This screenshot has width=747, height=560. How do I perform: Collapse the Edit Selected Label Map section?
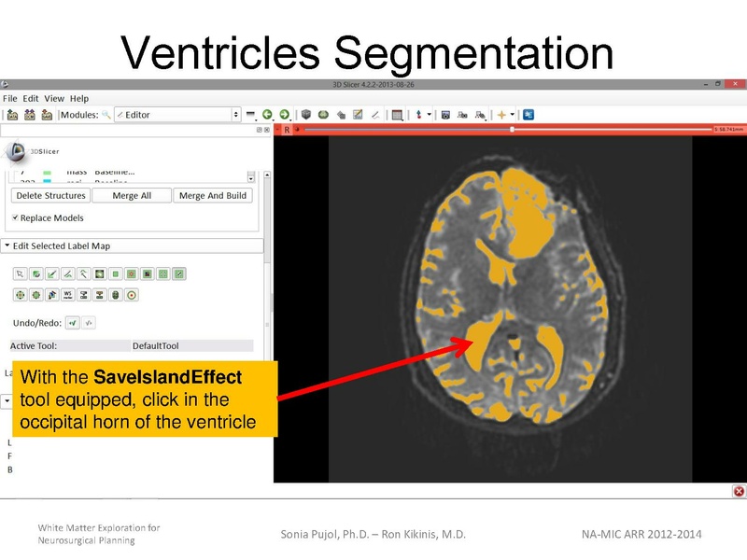[9, 245]
